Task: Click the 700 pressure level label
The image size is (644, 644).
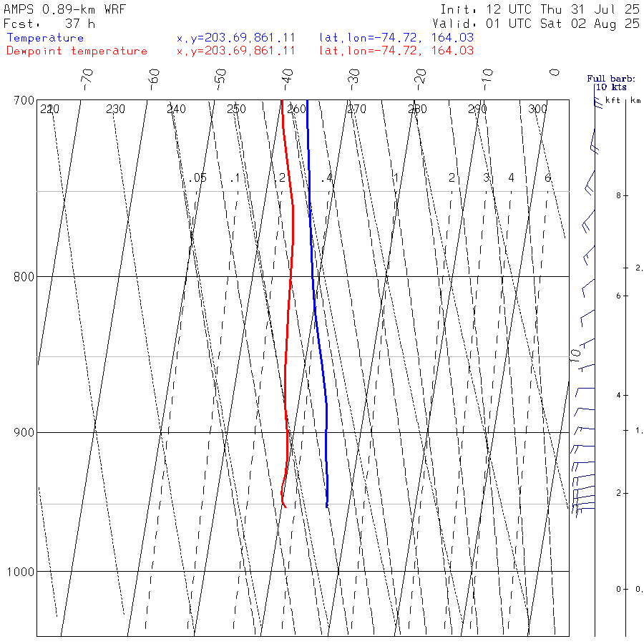Action: coord(24,101)
